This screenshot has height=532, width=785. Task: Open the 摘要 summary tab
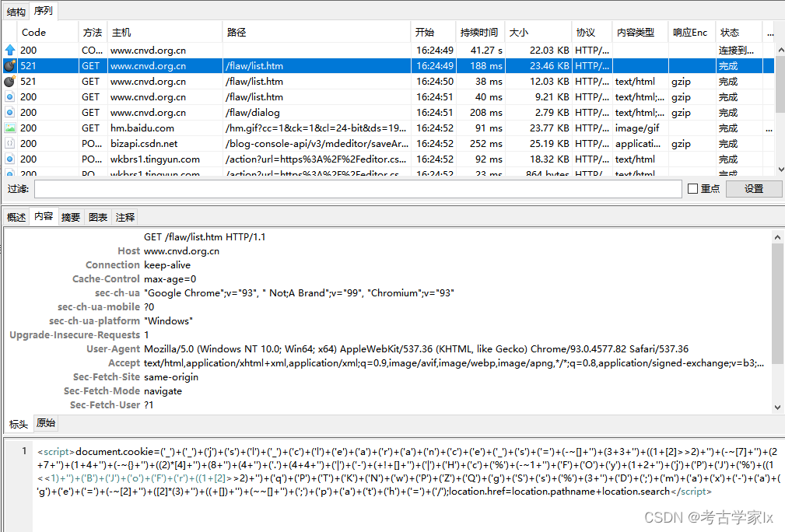pos(71,217)
